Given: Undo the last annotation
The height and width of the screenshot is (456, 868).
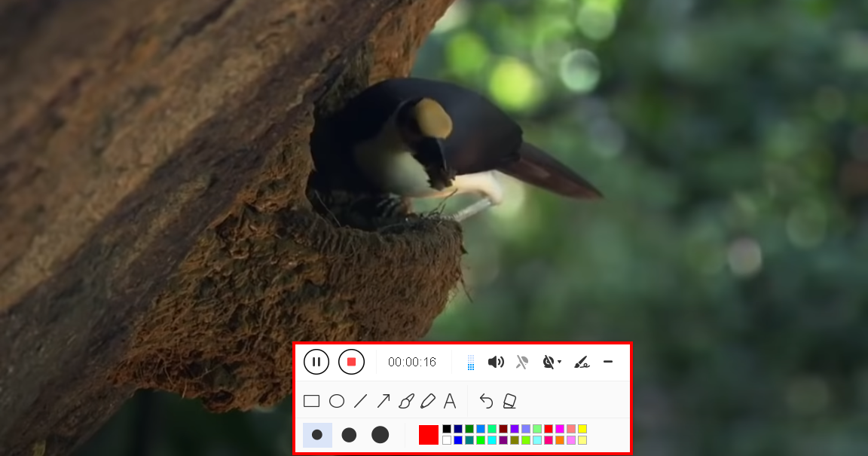Looking at the screenshot, I should coord(487,399).
